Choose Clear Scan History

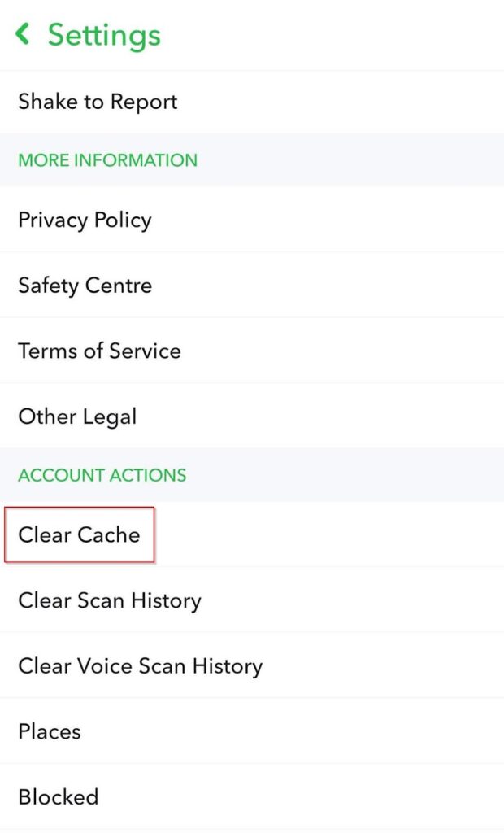pyautogui.click(x=110, y=600)
